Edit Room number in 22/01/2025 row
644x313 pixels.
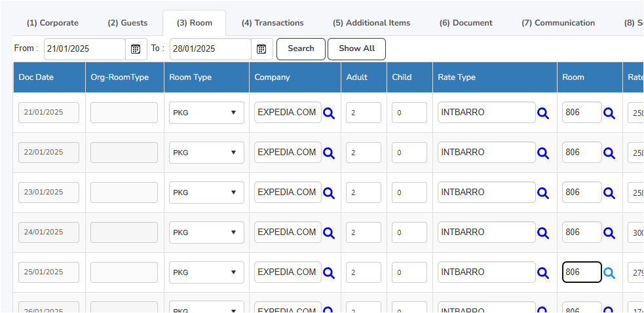582,153
